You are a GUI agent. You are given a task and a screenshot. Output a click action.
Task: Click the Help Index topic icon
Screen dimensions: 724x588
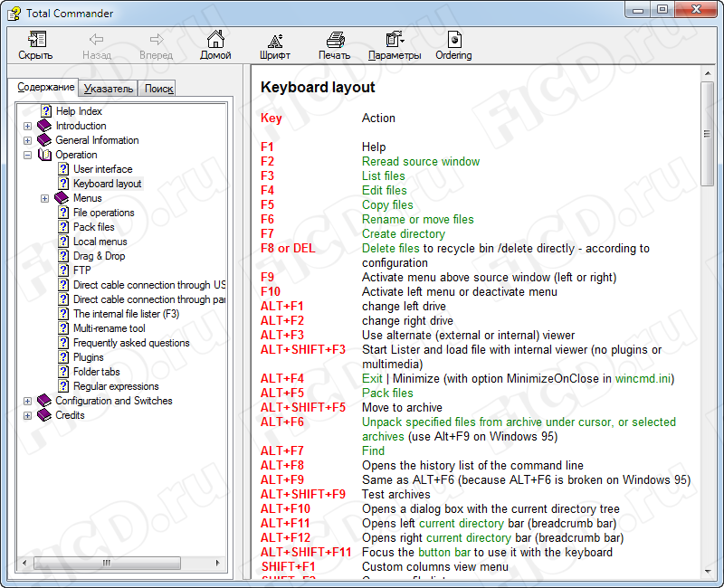coord(46,111)
